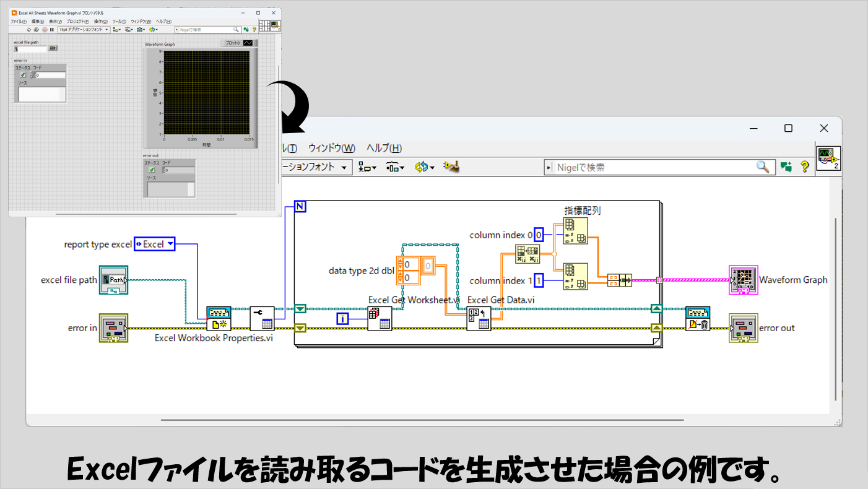Image resolution: width=868 pixels, height=489 pixels.
Task: Open the 15pt application font dropdown on front panel
Action: 84,29
